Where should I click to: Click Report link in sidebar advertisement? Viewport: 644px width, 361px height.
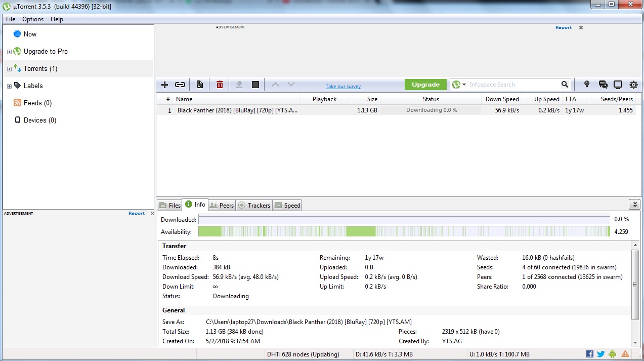[137, 213]
